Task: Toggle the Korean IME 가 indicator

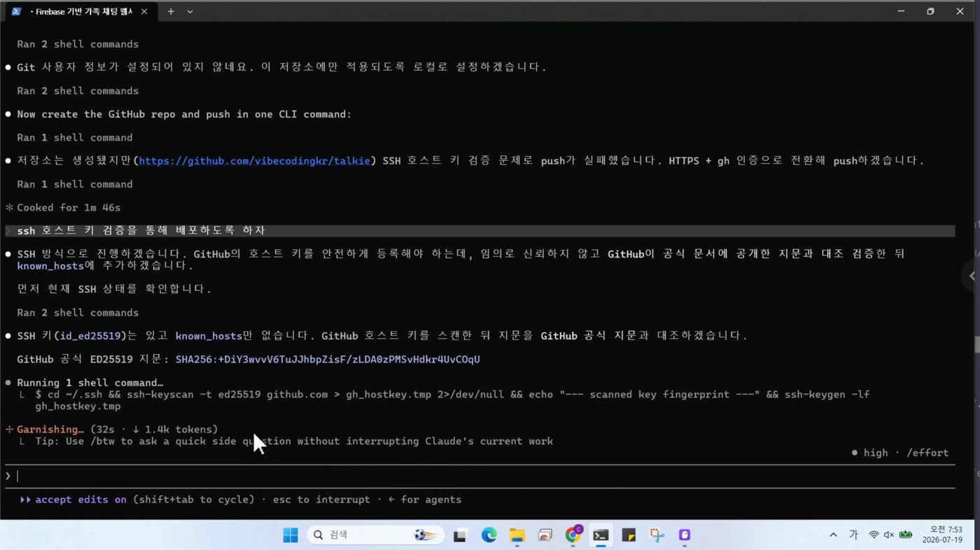Action: (x=853, y=535)
